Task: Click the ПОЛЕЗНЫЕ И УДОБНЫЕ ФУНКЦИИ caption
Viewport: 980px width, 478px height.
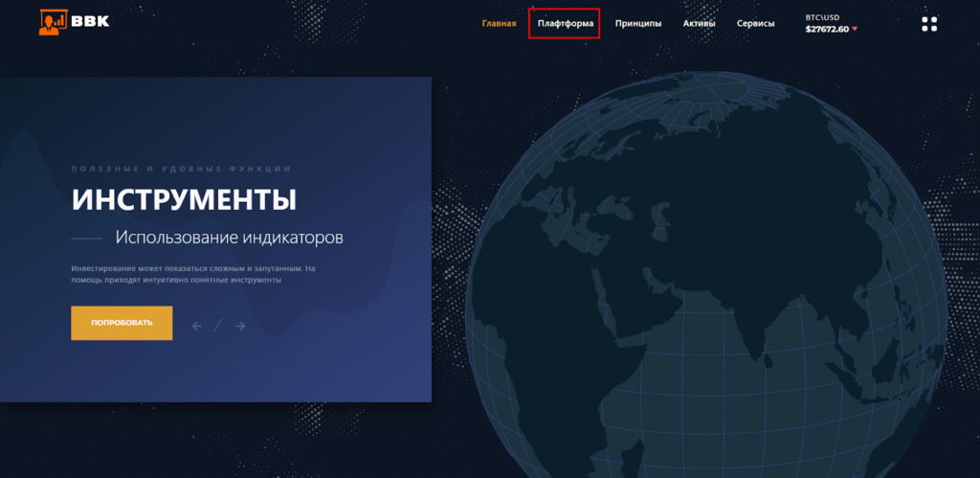Action: (x=181, y=169)
